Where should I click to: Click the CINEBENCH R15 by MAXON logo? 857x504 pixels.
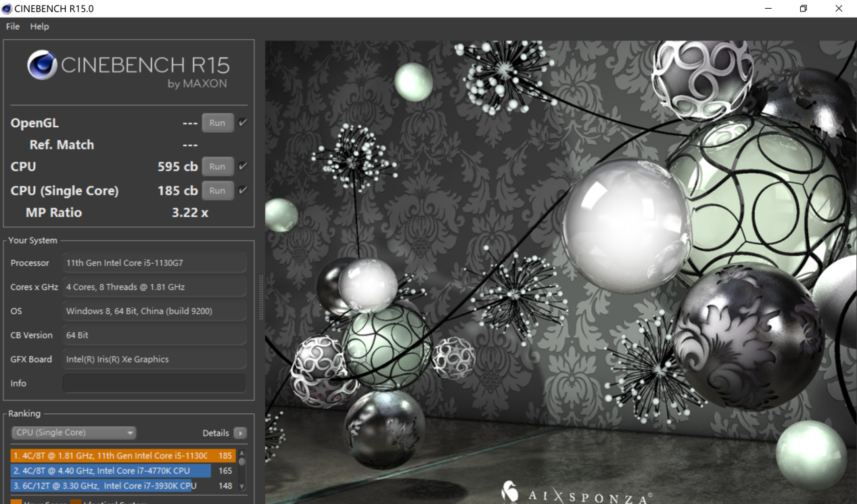129,70
